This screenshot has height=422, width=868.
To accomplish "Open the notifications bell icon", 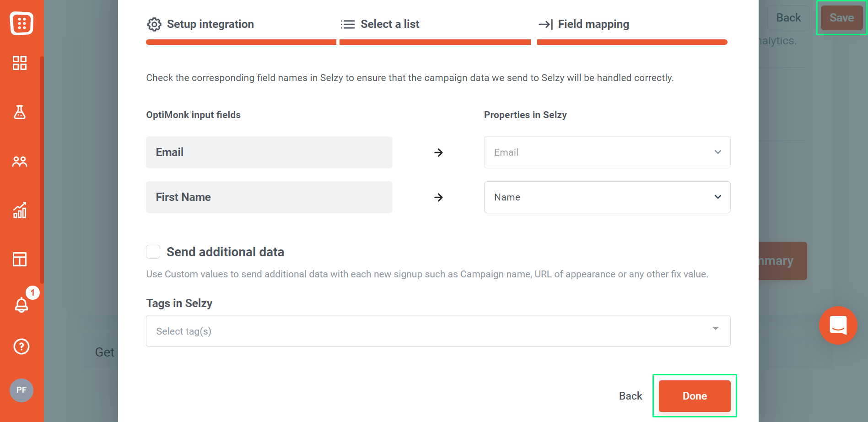I will 22,304.
